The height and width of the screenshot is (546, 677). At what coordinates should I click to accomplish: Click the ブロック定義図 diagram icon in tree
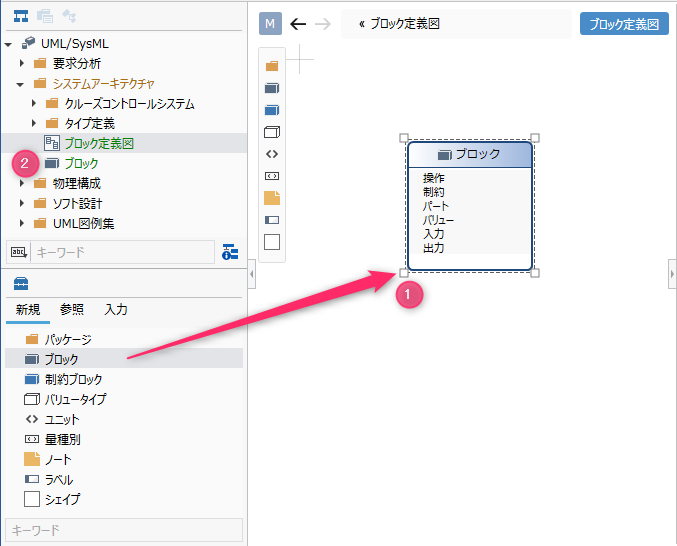point(52,143)
